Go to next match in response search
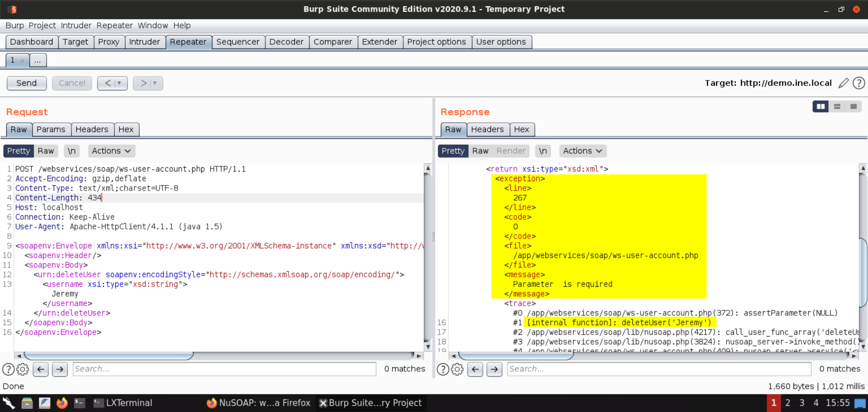Image resolution: width=868 pixels, height=412 pixels. (x=494, y=369)
